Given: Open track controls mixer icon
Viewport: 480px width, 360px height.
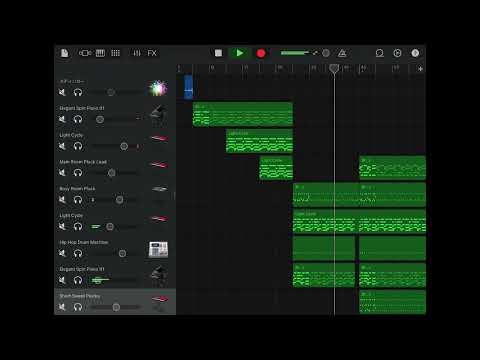Looking at the screenshot, I should (137, 53).
